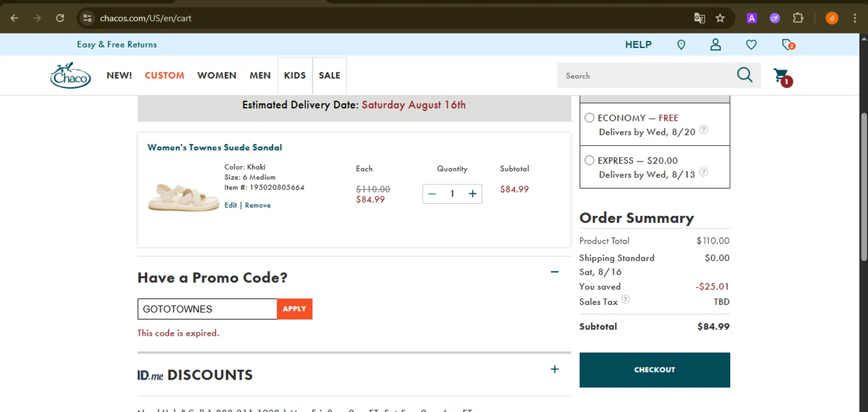Collapse the Have a Promo Code section
Image resolution: width=868 pixels, height=412 pixels.
[555, 271]
